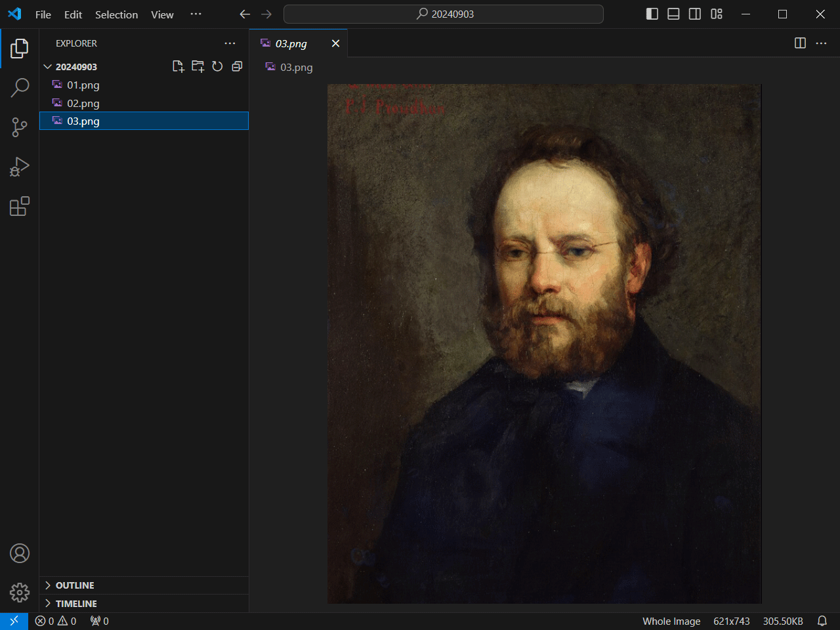The image size is (840, 630).
Task: Expand the OUTLINE section
Action: pyautogui.click(x=144, y=585)
